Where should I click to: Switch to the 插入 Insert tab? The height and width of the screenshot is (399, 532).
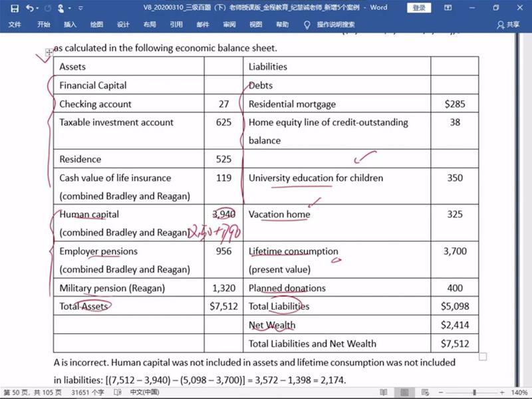tap(70, 25)
